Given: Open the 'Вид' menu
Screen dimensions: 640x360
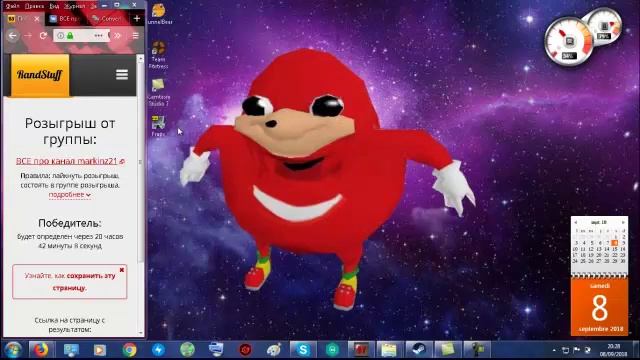Looking at the screenshot, I should [54, 6].
